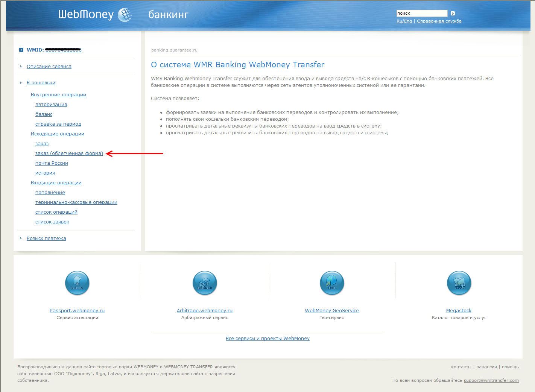Viewport: 535px width, 392px height.
Task: Click the text Сервис аттестации
Action: coord(77,318)
